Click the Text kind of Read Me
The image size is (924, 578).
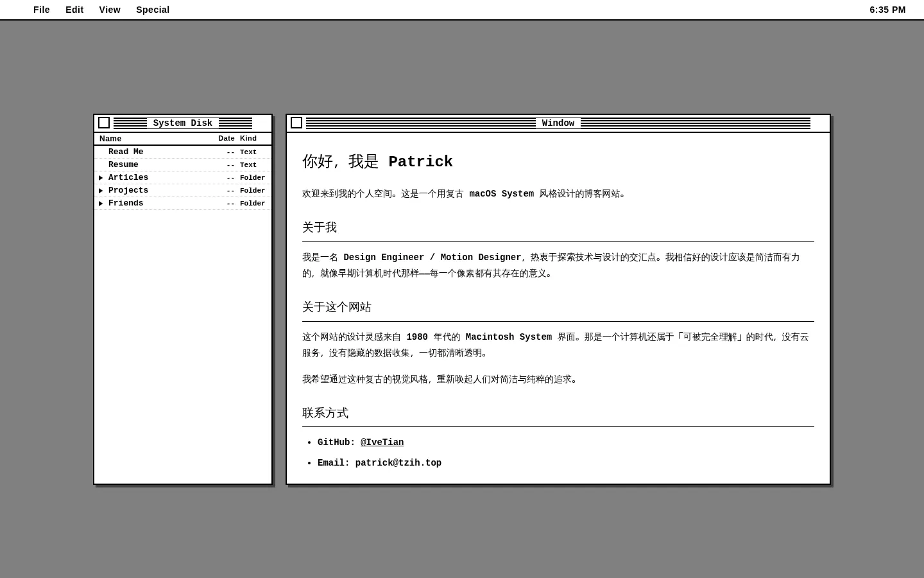(x=248, y=152)
